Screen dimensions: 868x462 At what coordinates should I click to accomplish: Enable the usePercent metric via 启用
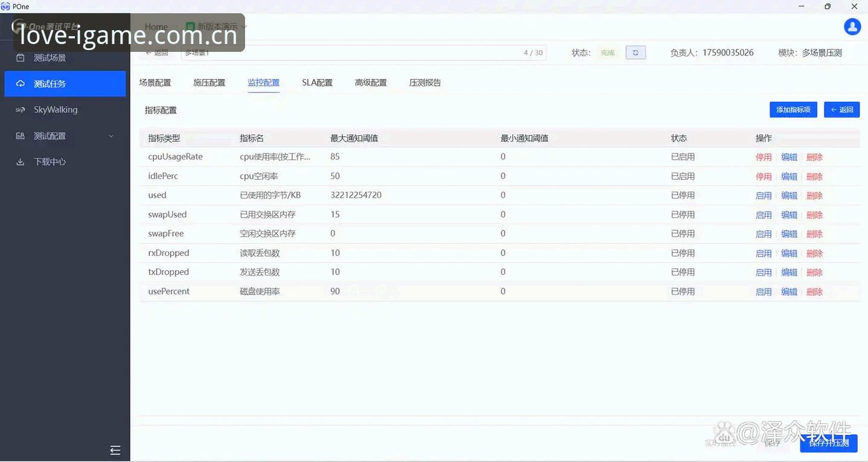(764, 292)
